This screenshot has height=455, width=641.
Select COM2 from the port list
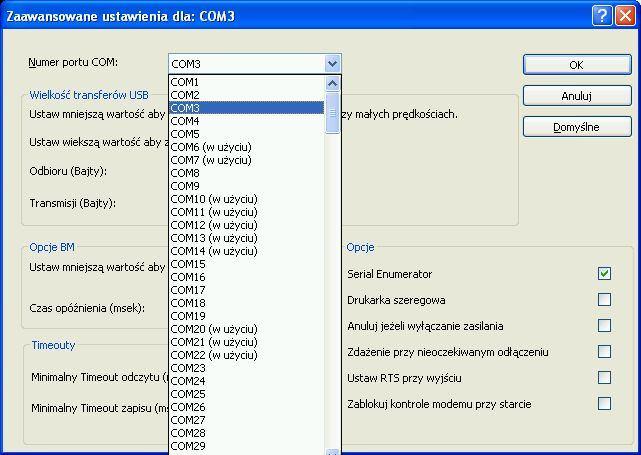[x=247, y=95]
